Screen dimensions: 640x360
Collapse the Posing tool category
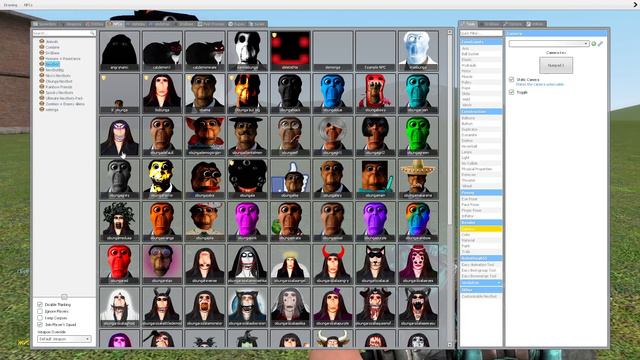coord(481,192)
